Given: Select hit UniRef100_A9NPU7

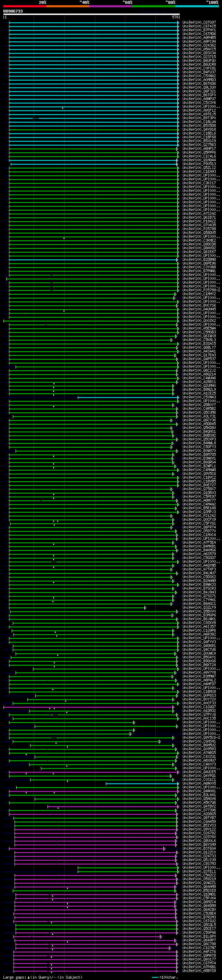Looking at the screenshot, I should click(199, 99).
